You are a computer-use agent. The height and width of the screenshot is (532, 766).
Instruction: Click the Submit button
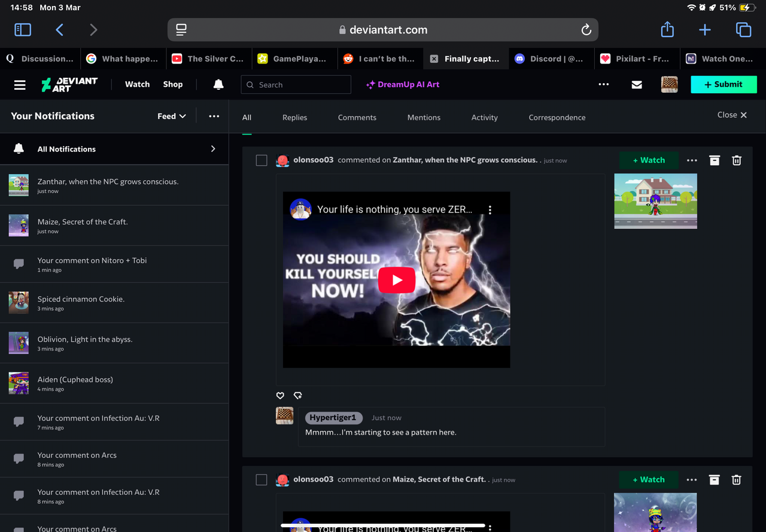(x=724, y=84)
